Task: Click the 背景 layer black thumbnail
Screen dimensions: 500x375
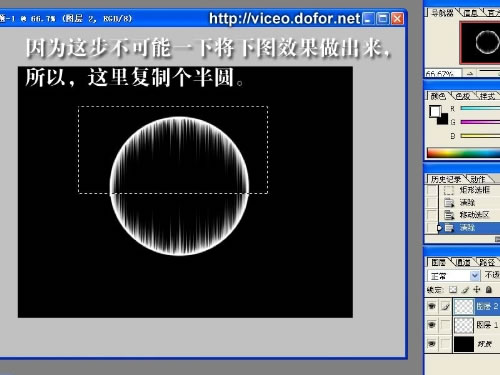Action: [x=464, y=344]
